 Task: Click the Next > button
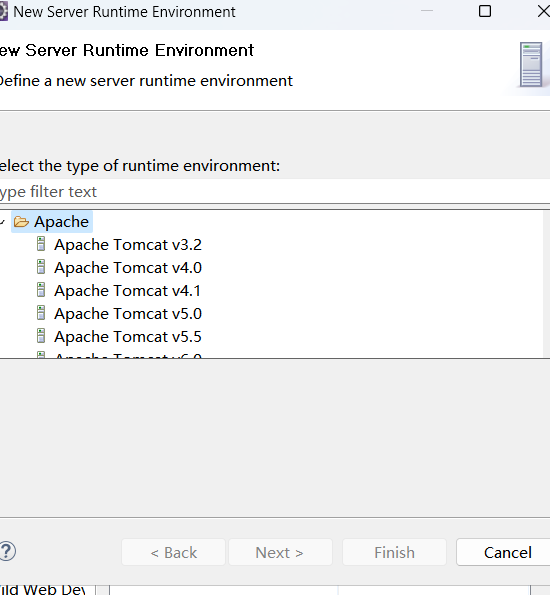pyautogui.click(x=280, y=552)
